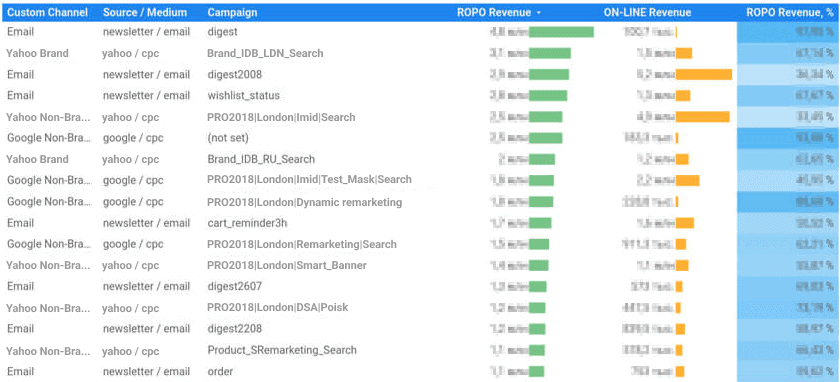Select the orange bar for digest2008 row
This screenshot has height=382, width=840.
coord(703,74)
